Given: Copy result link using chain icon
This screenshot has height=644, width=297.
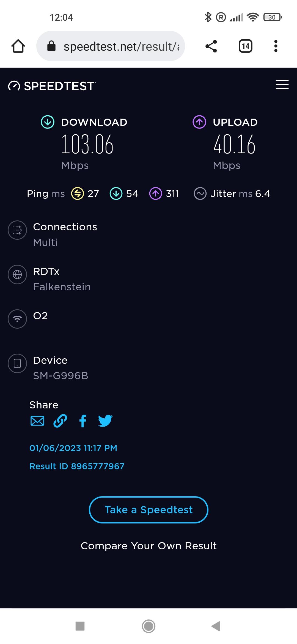Looking at the screenshot, I should click(x=60, y=421).
